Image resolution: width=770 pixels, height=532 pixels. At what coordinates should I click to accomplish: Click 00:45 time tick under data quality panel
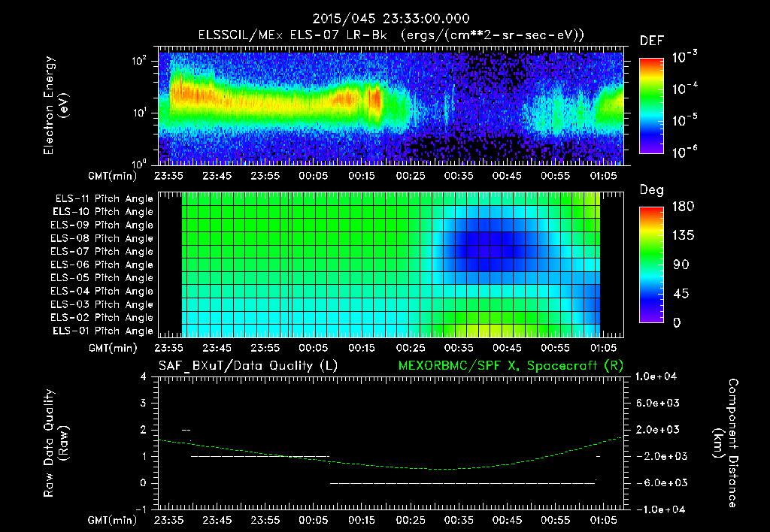point(507,520)
